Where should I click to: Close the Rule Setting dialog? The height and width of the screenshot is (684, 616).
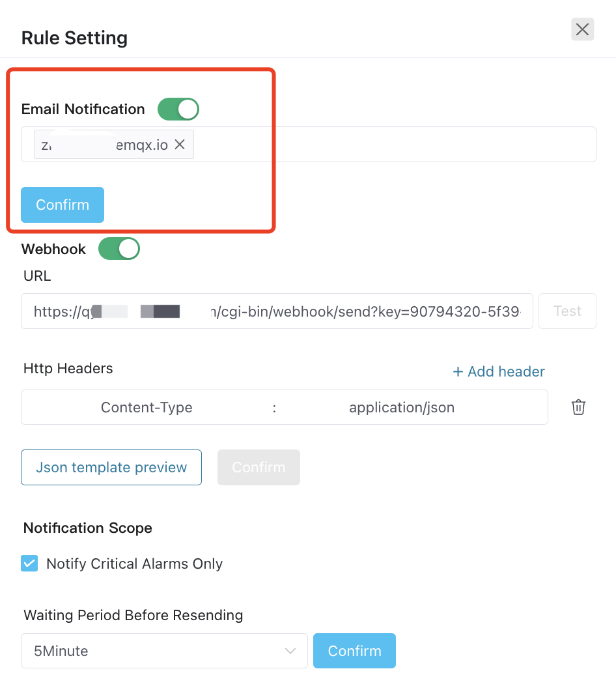pyautogui.click(x=582, y=29)
